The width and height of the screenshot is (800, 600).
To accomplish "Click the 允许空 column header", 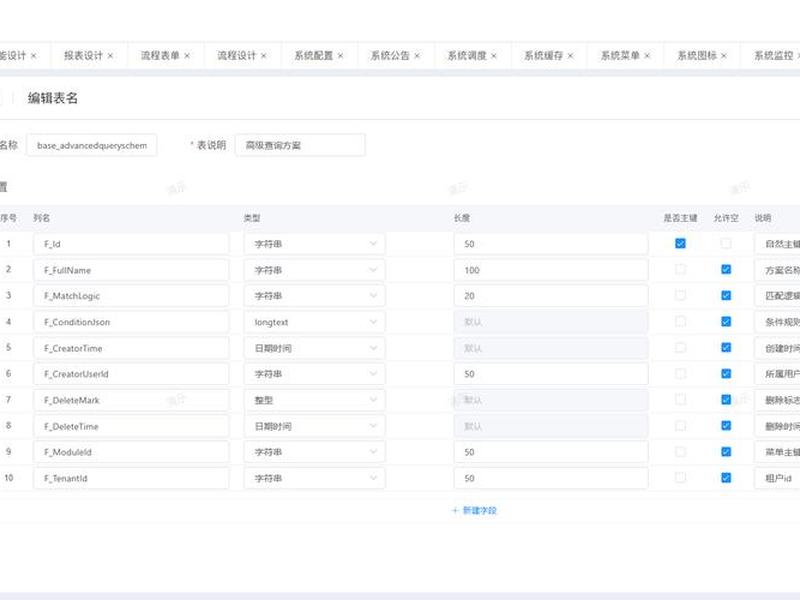I will pos(726,218).
